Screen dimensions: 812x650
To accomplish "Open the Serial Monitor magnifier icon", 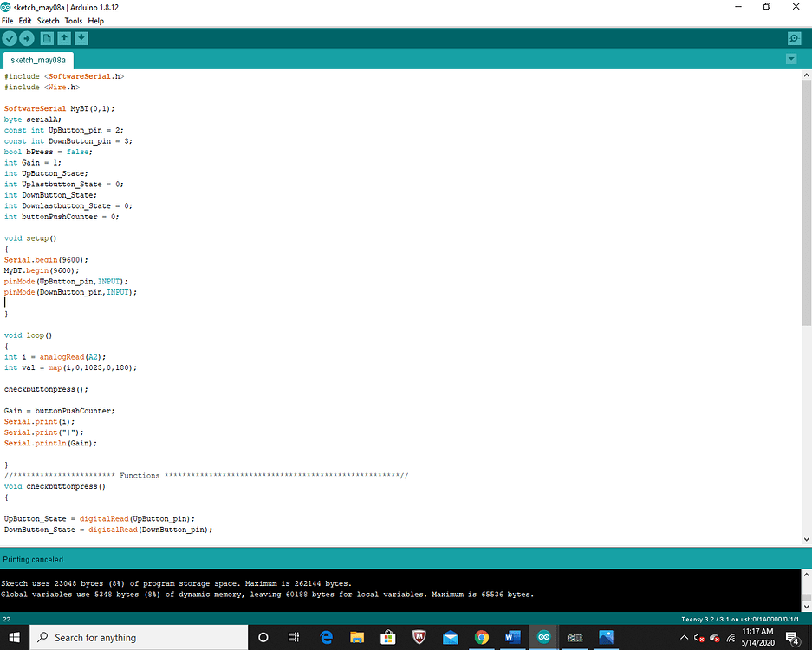I will pos(794,38).
